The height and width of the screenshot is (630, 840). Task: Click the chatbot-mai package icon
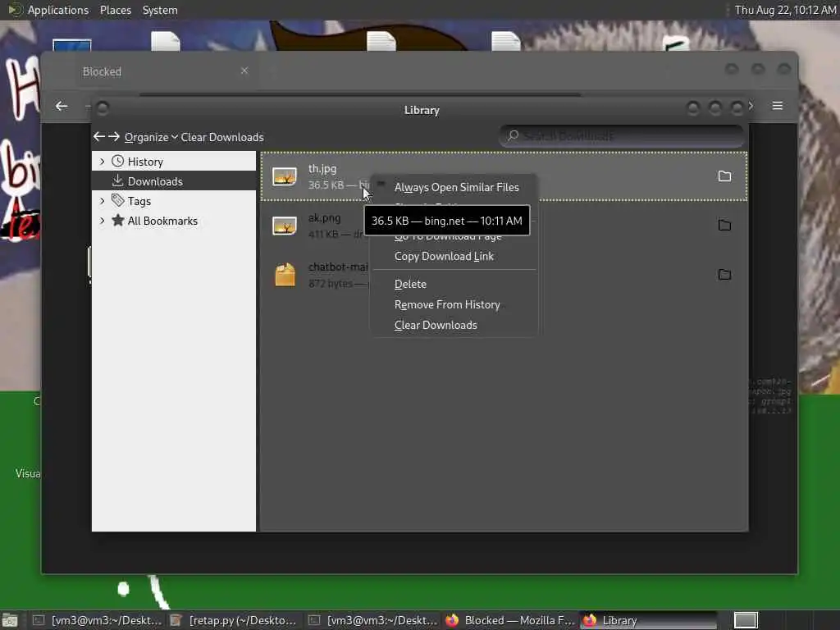[x=285, y=275]
